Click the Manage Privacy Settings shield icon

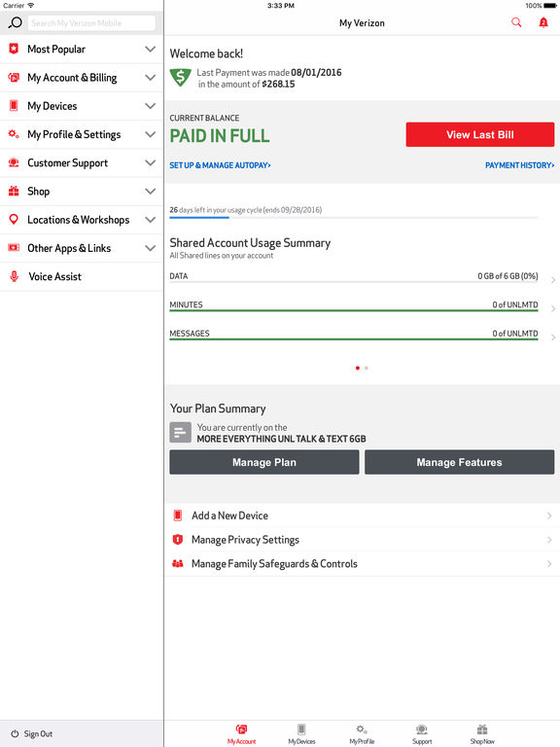(178, 539)
